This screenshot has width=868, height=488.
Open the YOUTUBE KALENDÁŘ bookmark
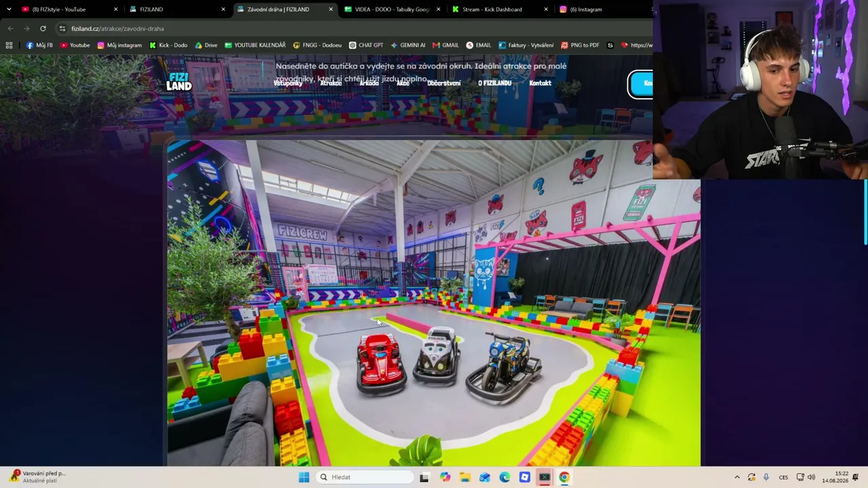click(255, 45)
